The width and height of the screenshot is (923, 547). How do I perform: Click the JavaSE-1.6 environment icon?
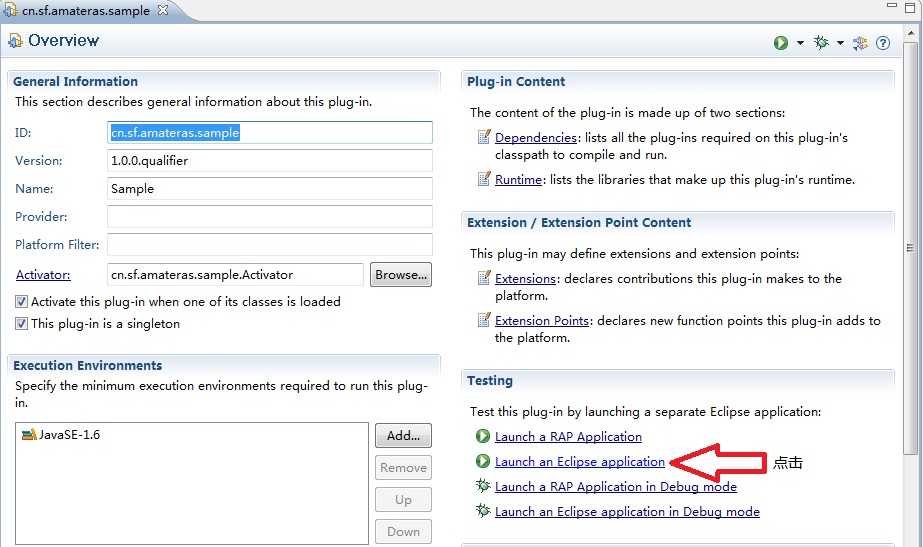click(x=29, y=435)
